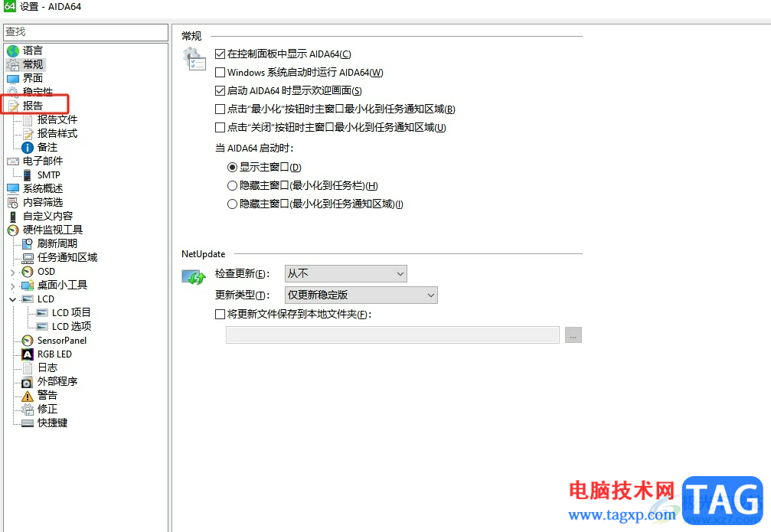The width and height of the screenshot is (771, 532).
Task: Click the 报告样式 pencil icon
Action: tap(28, 133)
